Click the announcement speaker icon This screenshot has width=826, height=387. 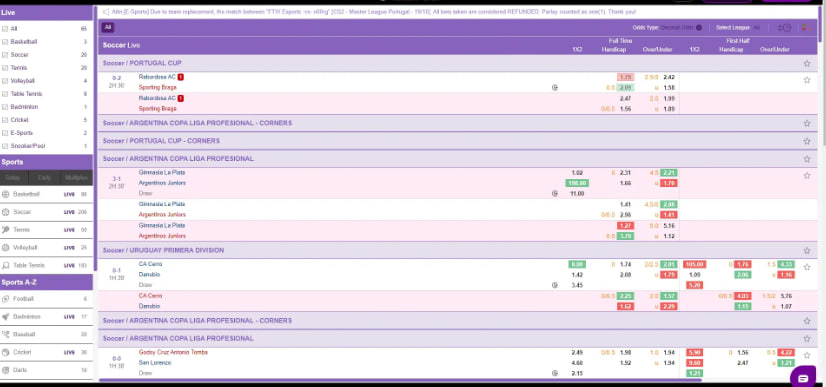tap(106, 12)
